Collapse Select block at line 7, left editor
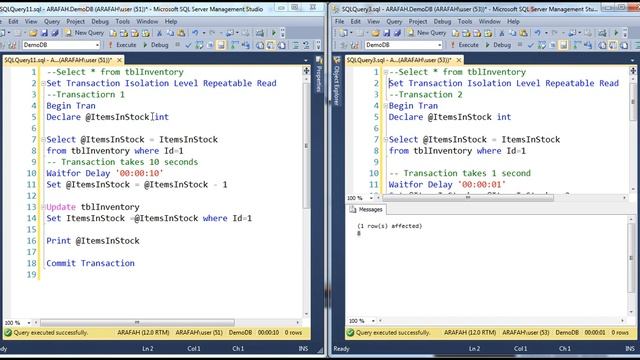Screen dimensions: 640x360 point(43,140)
